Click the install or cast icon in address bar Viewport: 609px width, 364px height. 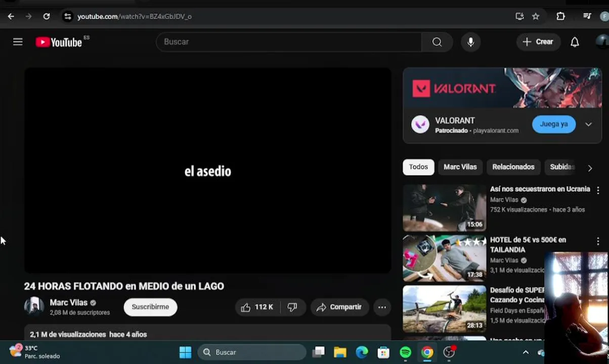point(519,16)
